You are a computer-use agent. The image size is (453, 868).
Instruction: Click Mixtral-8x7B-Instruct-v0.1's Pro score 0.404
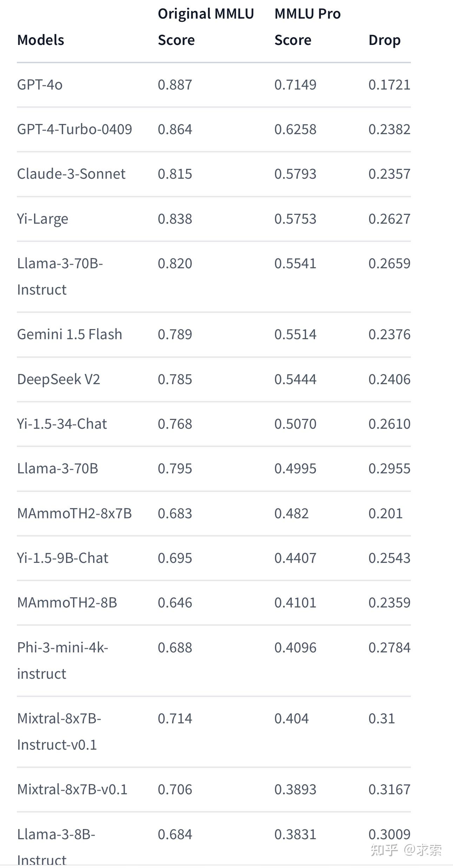tap(291, 718)
